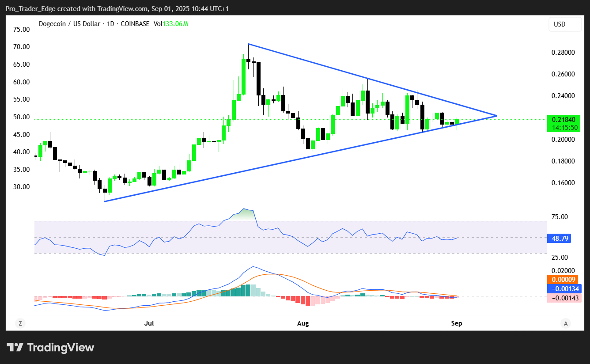This screenshot has width=590, height=364.
Task: Click the MACD 0.02000 scale label
Action: [x=563, y=270]
